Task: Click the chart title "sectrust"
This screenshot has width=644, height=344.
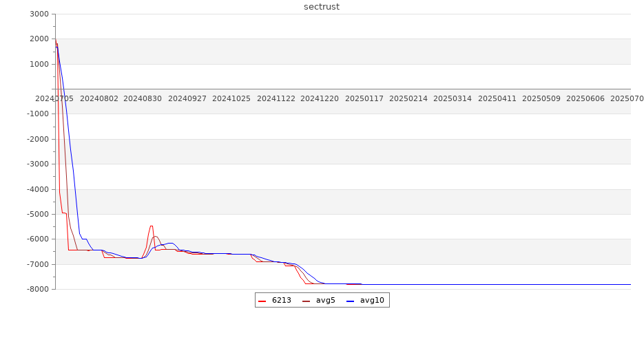Action: (x=322, y=7)
